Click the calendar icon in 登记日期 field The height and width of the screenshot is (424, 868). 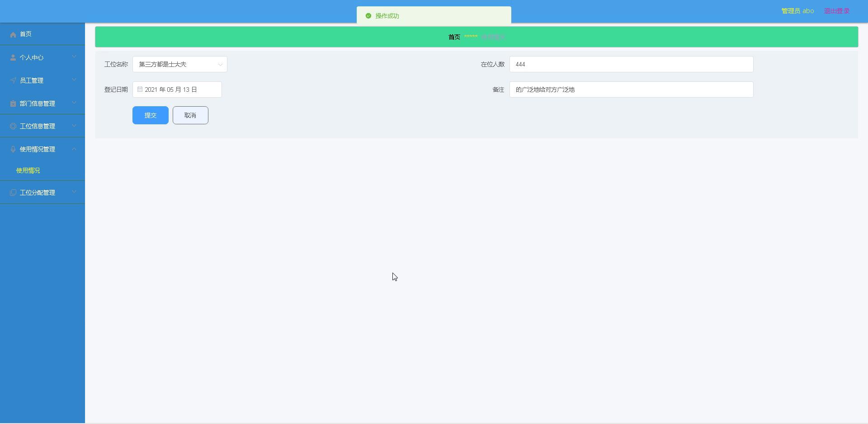[x=140, y=90]
